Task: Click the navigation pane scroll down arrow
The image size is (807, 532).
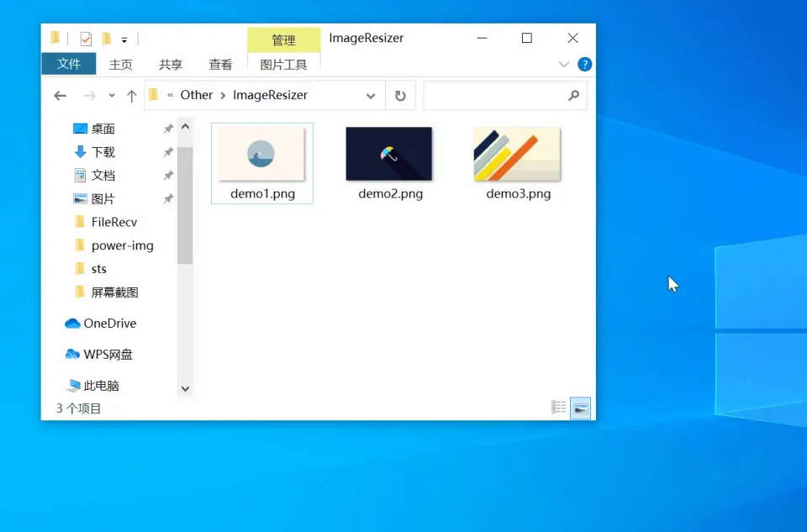Action: (x=185, y=388)
